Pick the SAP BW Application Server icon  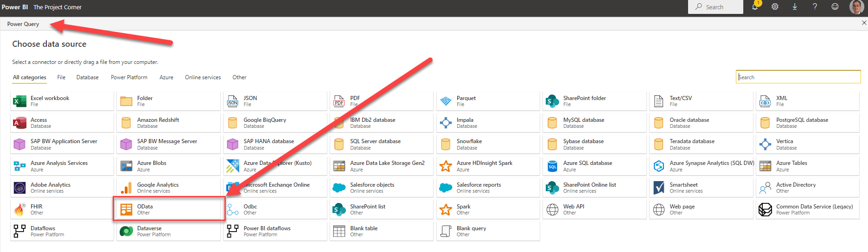click(x=19, y=144)
